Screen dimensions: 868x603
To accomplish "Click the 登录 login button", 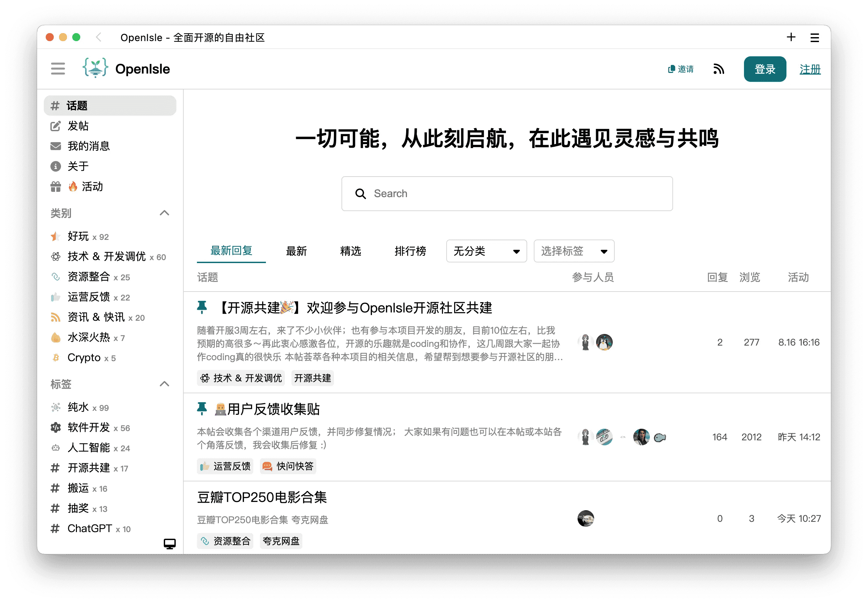I will point(765,69).
